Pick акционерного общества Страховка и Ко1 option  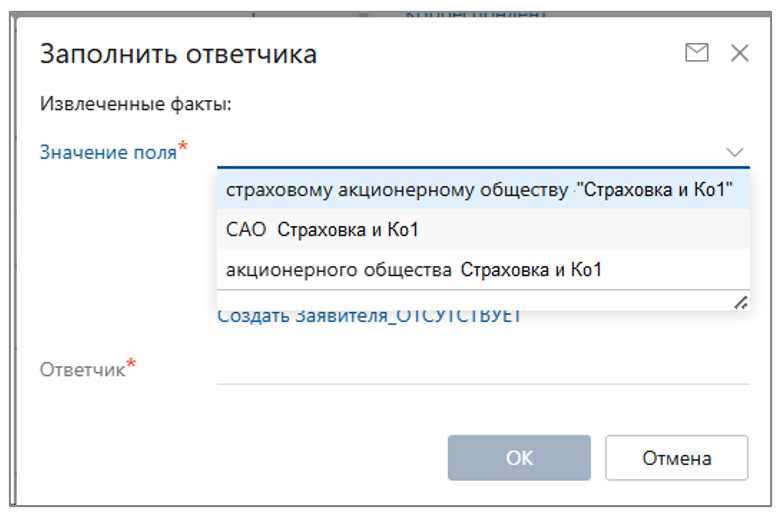click(x=413, y=269)
